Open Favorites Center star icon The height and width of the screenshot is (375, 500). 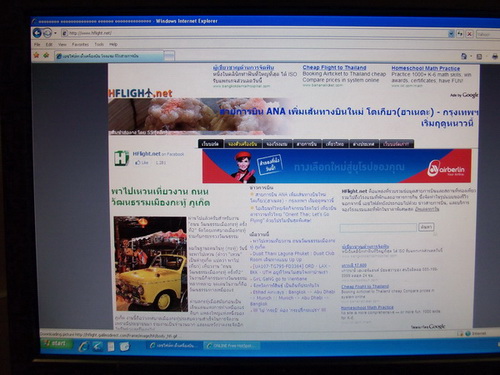click(36, 55)
